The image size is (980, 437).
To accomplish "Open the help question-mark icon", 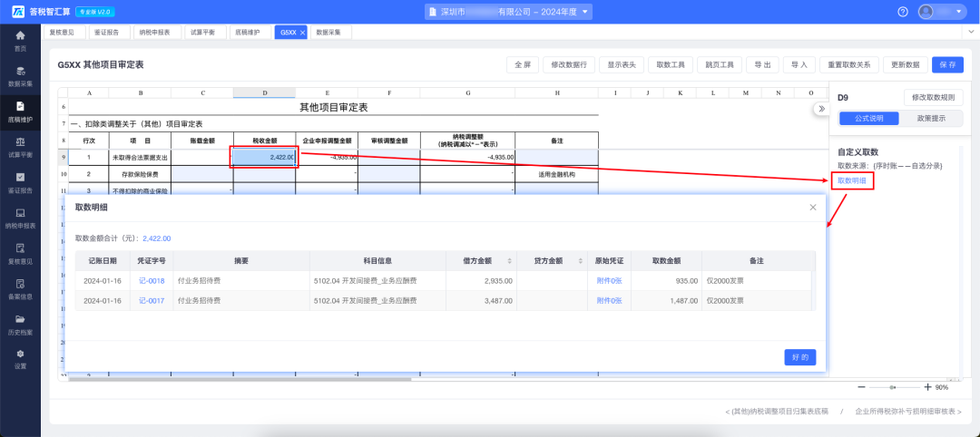I will [903, 12].
